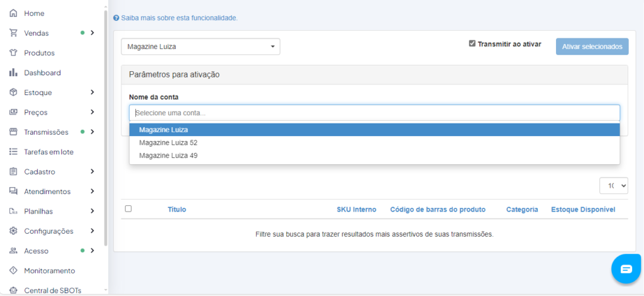The width and height of the screenshot is (644, 296).
Task: Click the Home house icon
Action: coord(13,13)
